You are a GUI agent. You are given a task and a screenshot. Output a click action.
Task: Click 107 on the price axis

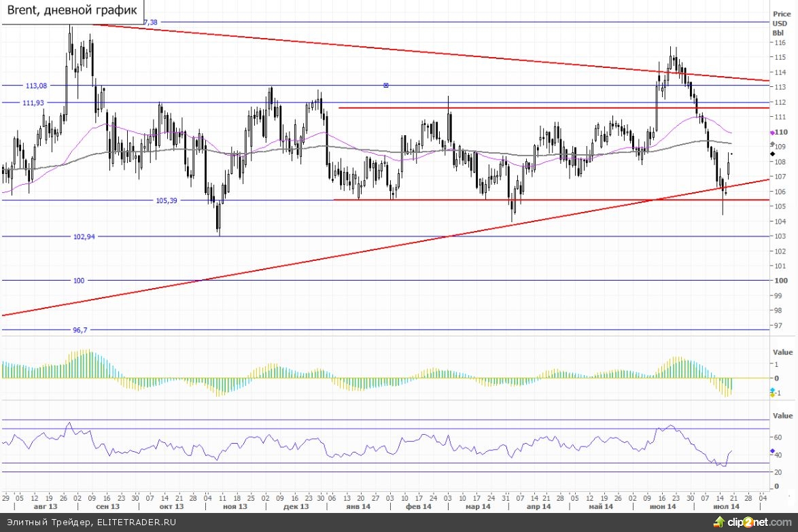780,177
